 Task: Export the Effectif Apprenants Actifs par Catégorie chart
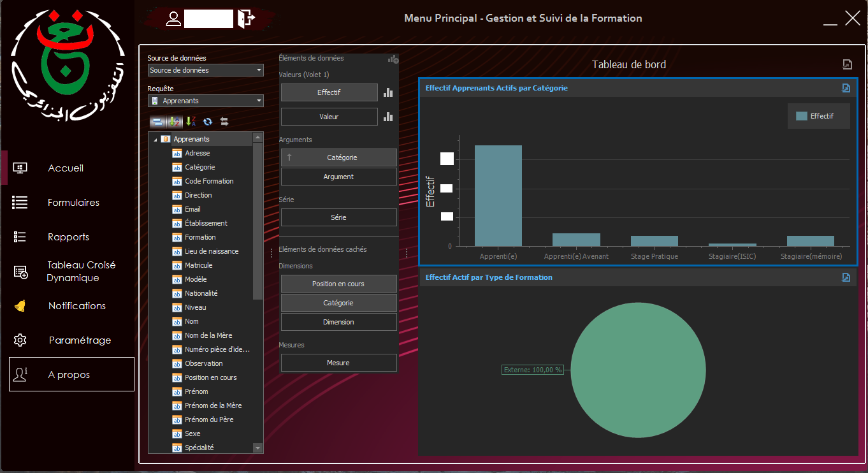click(846, 88)
